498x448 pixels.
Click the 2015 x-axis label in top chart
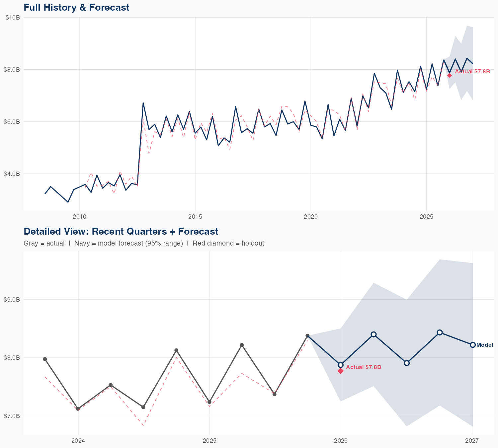coord(195,217)
